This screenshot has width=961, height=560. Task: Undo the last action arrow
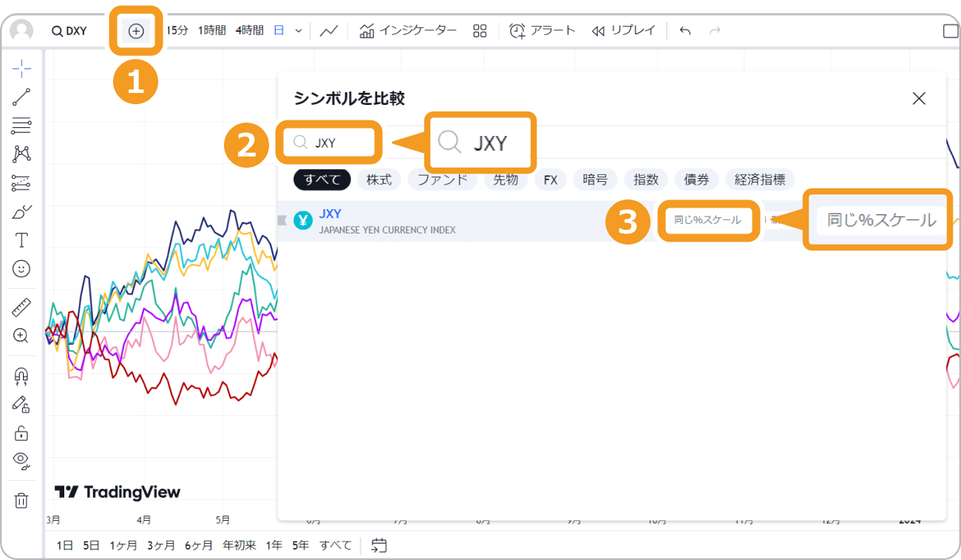pyautogui.click(x=685, y=31)
